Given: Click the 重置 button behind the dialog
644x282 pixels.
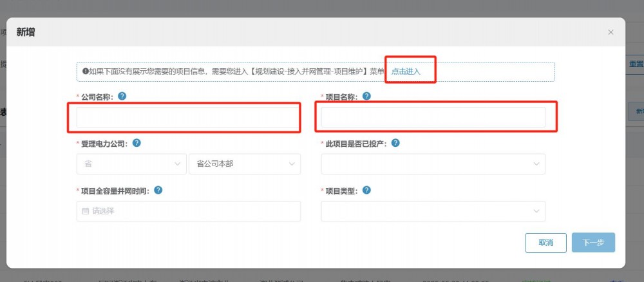Looking at the screenshot, I should pos(635,64).
